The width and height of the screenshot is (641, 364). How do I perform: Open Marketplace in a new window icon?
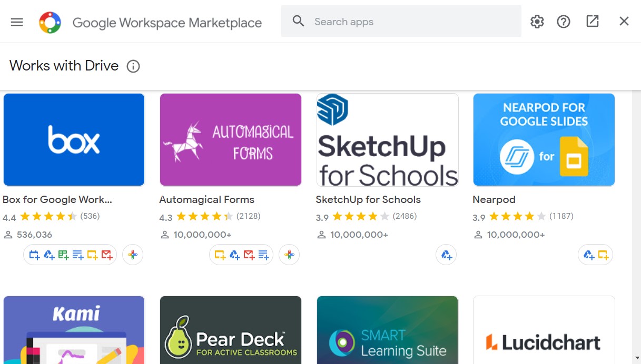pos(593,21)
